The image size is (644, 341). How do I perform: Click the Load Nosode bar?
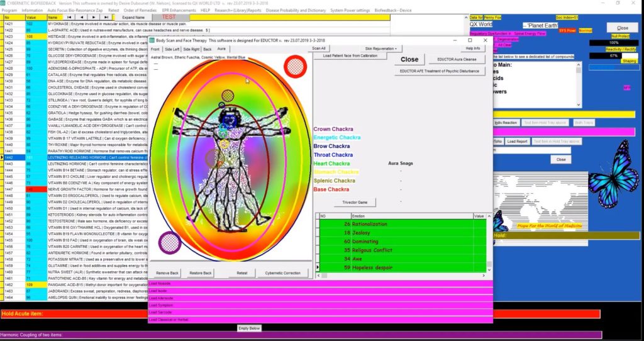pos(320,284)
